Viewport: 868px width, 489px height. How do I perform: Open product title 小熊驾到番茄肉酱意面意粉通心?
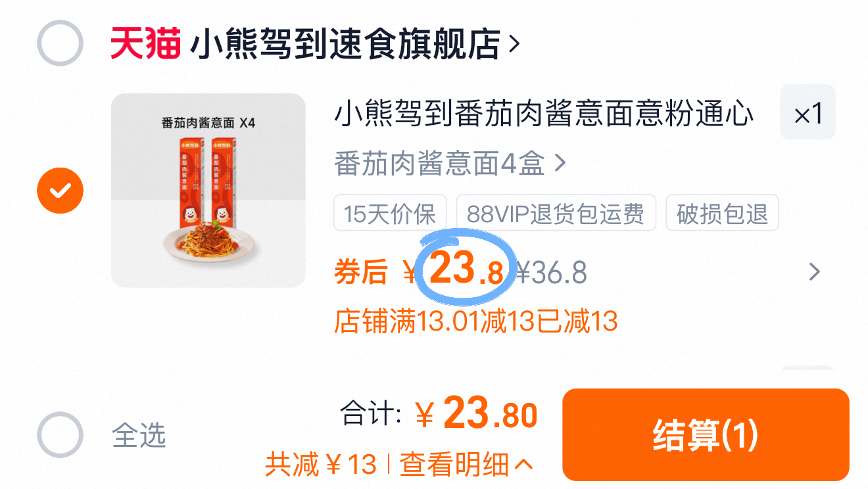544,113
